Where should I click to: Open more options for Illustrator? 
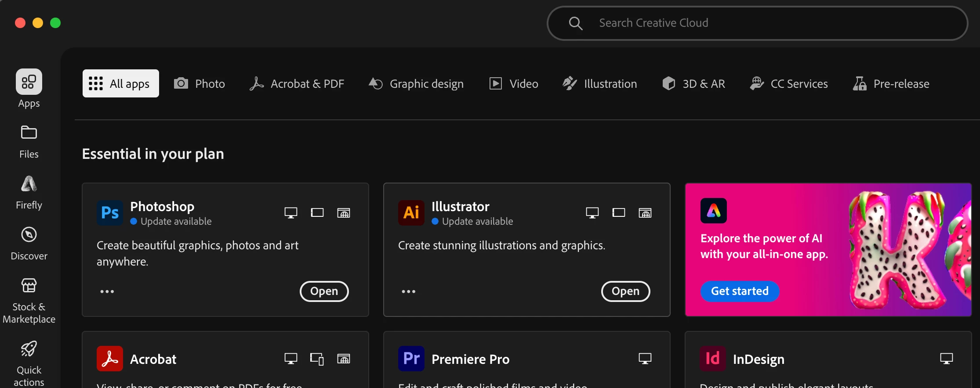coord(409,291)
